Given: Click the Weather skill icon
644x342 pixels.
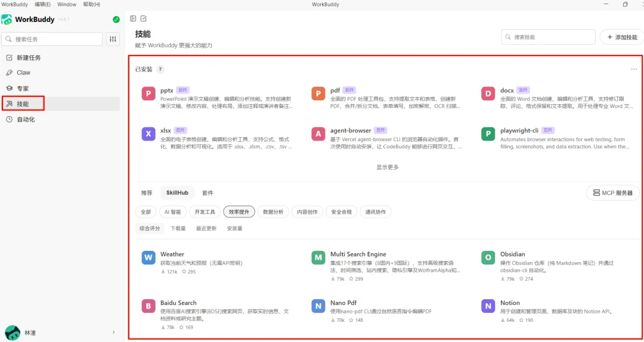Looking at the screenshot, I should click(148, 258).
